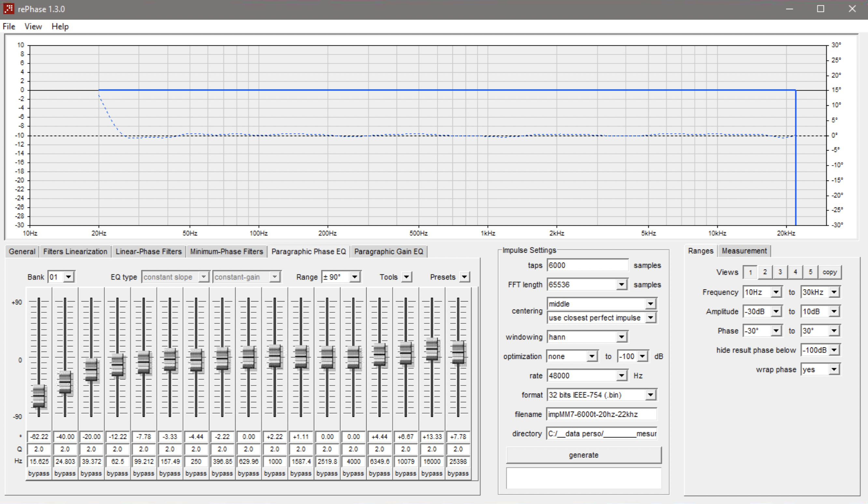The height and width of the screenshot is (504, 868).
Task: Maximize the rePhase window
Action: 820,9
